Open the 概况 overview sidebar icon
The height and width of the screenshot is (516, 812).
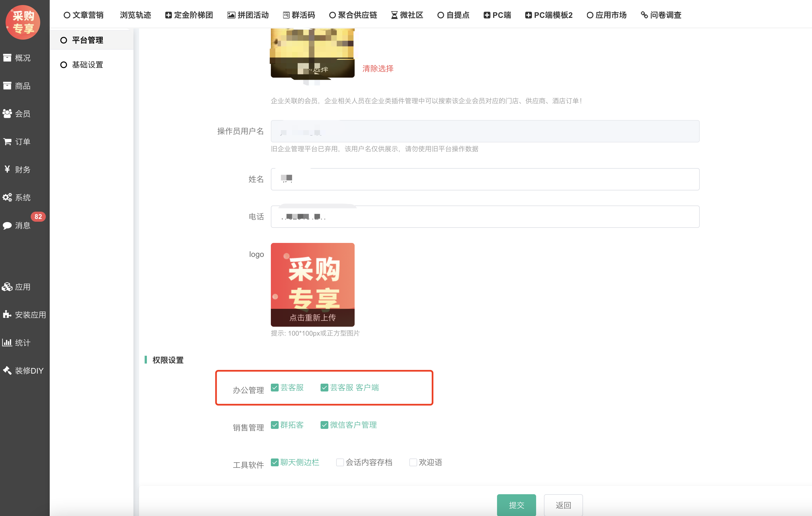8,58
